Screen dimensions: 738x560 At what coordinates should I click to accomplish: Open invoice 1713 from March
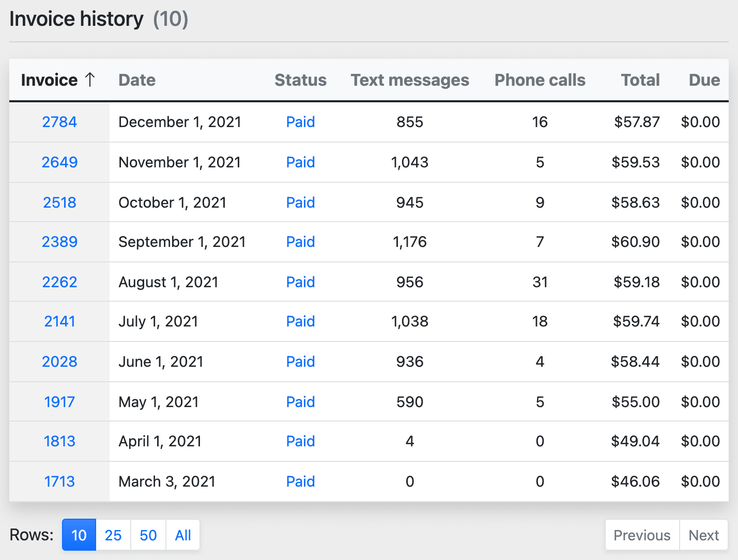tap(59, 481)
